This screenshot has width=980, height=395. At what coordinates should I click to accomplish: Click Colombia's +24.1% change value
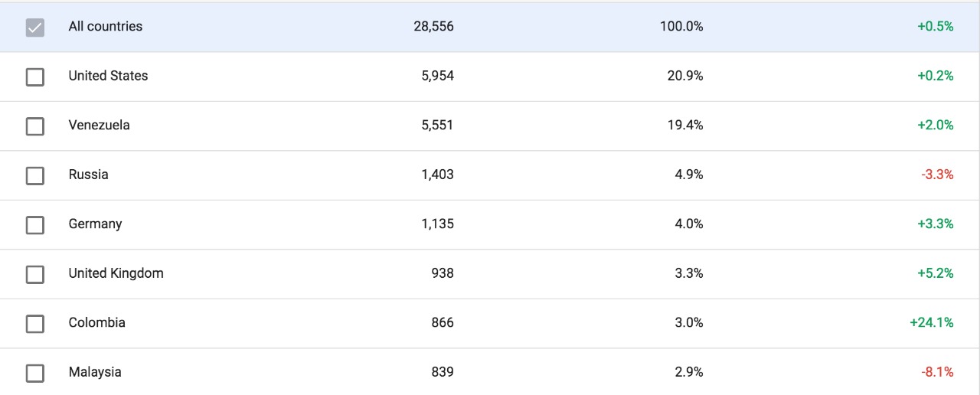pos(932,322)
